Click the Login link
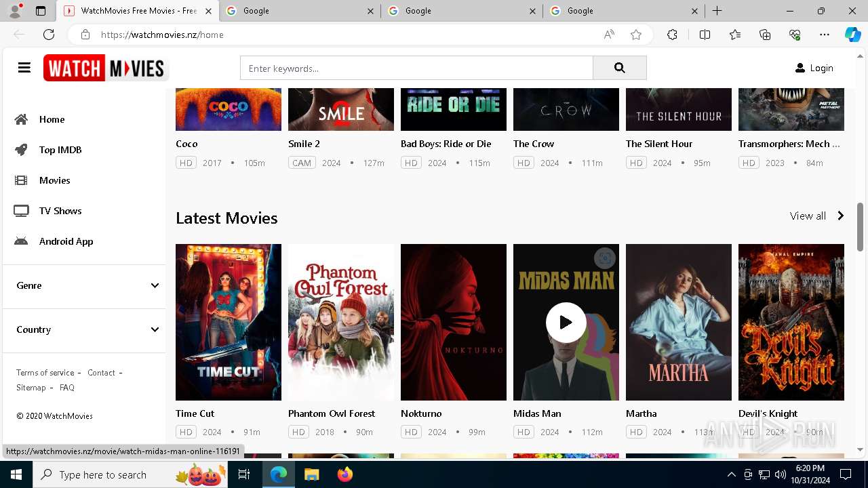The height and width of the screenshot is (488, 868). [x=821, y=68]
